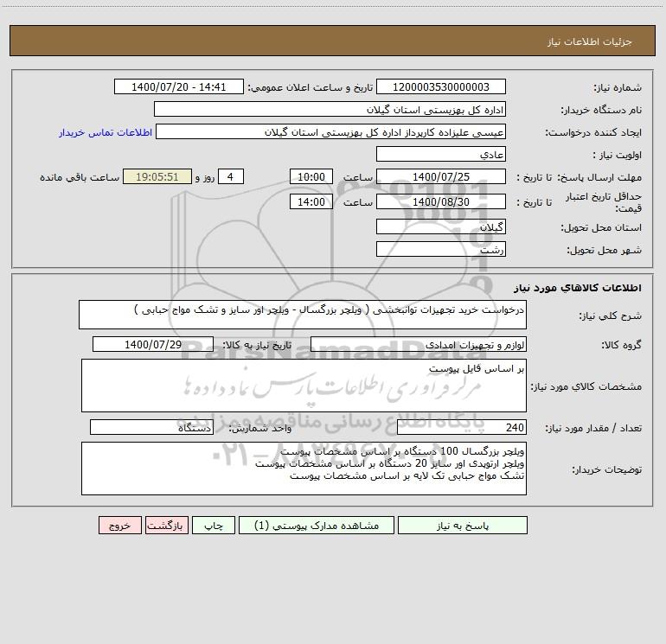
Task: Click buyer organization field اداره کل بهزیستی استان گیلان
Action: [330, 109]
